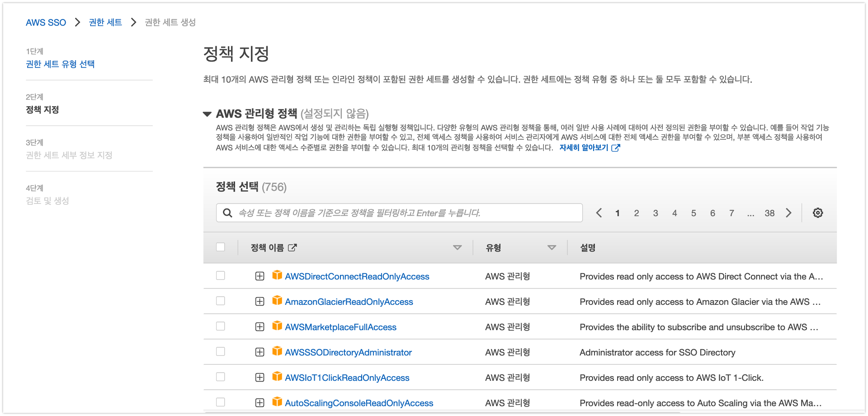The width and height of the screenshot is (868, 416).
Task: Check the AWSMarketplaceFullAccess policy checkbox
Action: (x=221, y=326)
